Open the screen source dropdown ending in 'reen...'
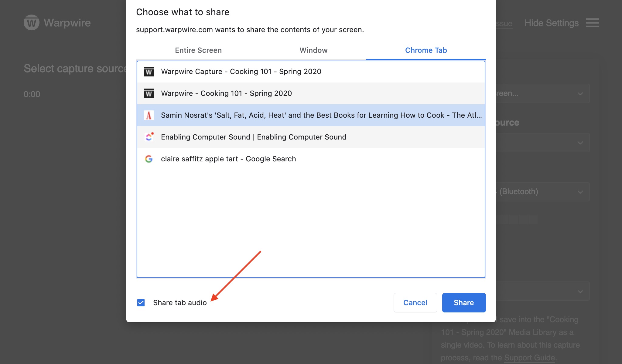The width and height of the screenshot is (622, 364). pos(542,93)
